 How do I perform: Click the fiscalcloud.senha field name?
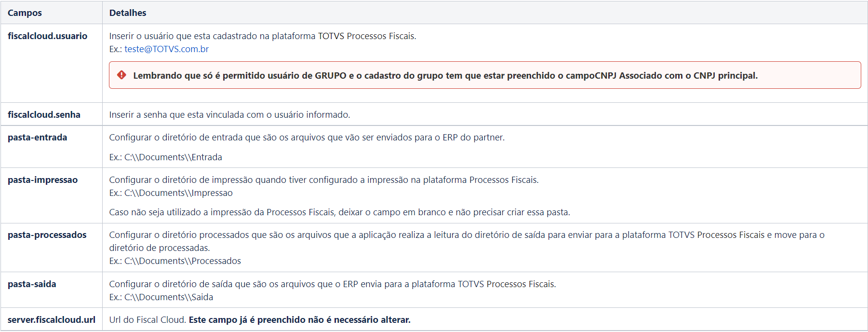pos(44,115)
